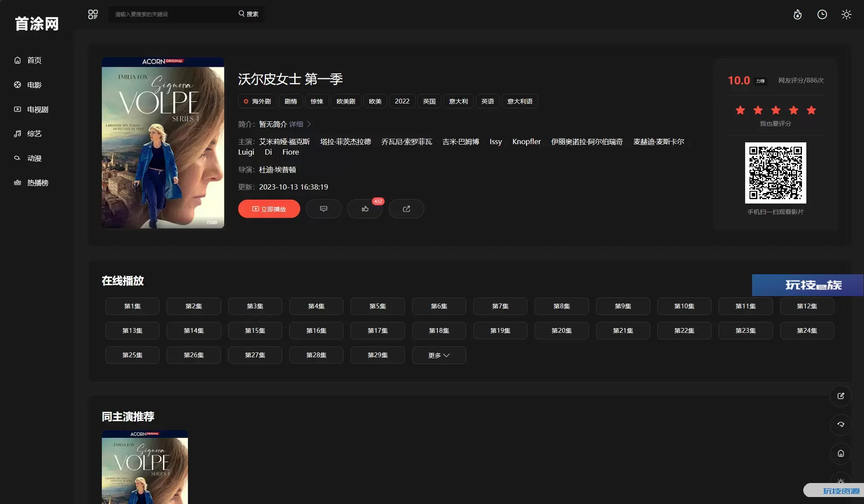Click the 玩技e族 banner

coord(808,285)
